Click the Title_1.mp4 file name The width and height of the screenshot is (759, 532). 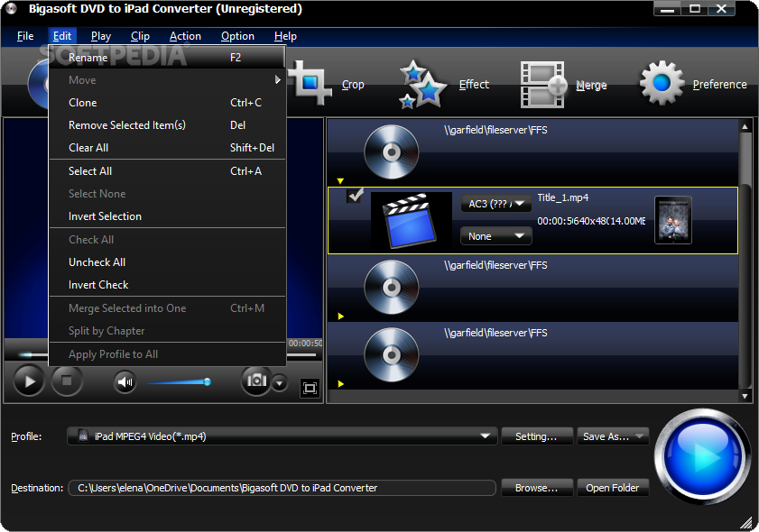563,197
